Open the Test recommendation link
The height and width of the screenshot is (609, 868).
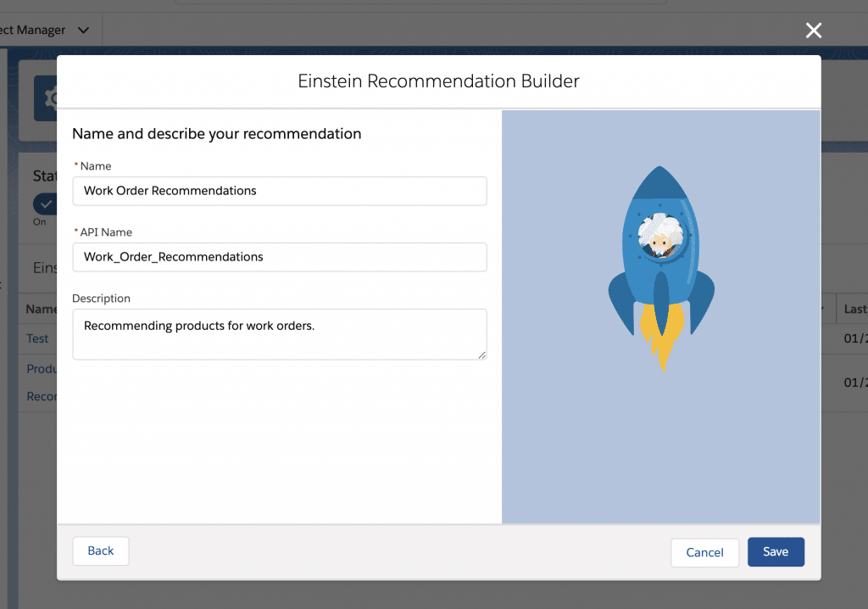37,338
